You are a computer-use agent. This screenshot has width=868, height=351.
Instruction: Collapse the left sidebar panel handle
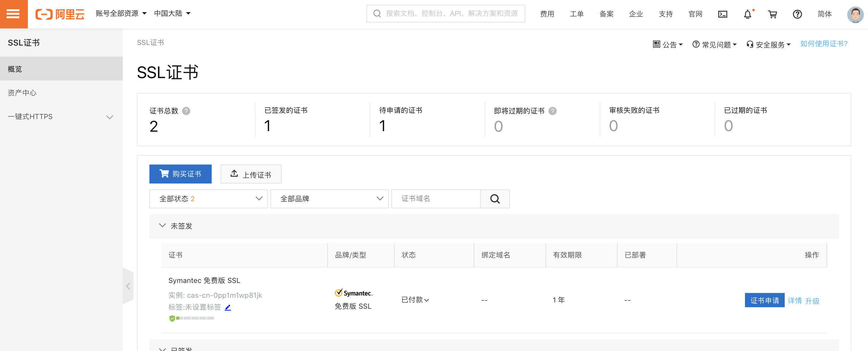(x=128, y=286)
